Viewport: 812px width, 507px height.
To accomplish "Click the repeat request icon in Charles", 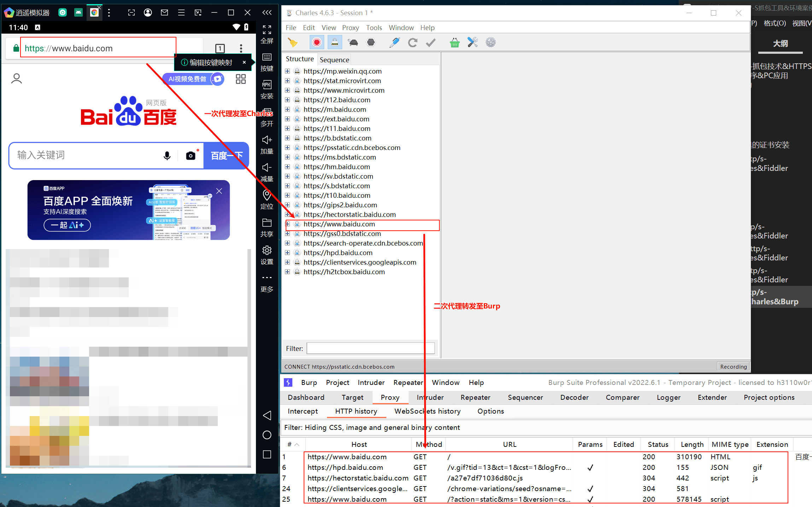I will pos(413,43).
